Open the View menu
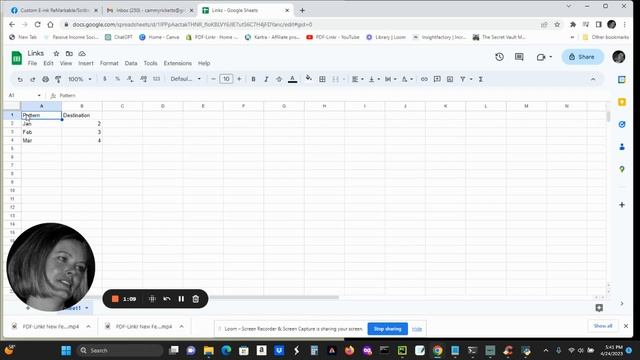This screenshot has width=640, height=360. [x=66, y=63]
